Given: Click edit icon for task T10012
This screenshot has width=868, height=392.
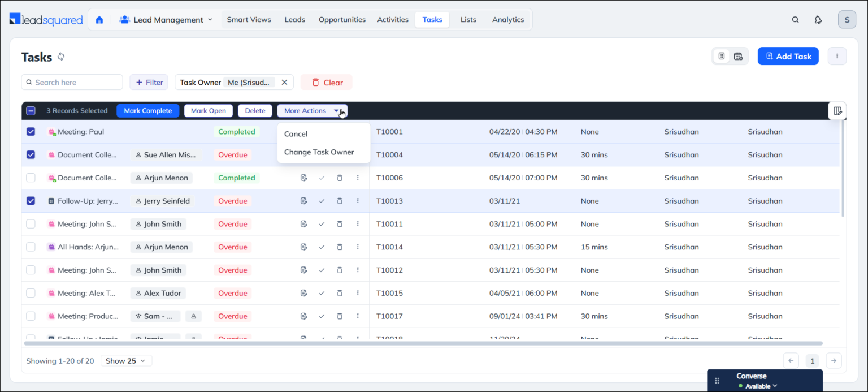Looking at the screenshot, I should coord(303,270).
